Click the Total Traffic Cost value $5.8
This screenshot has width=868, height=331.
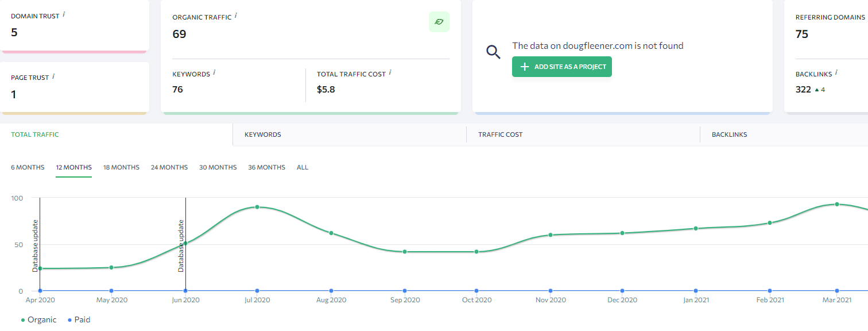[x=326, y=89]
